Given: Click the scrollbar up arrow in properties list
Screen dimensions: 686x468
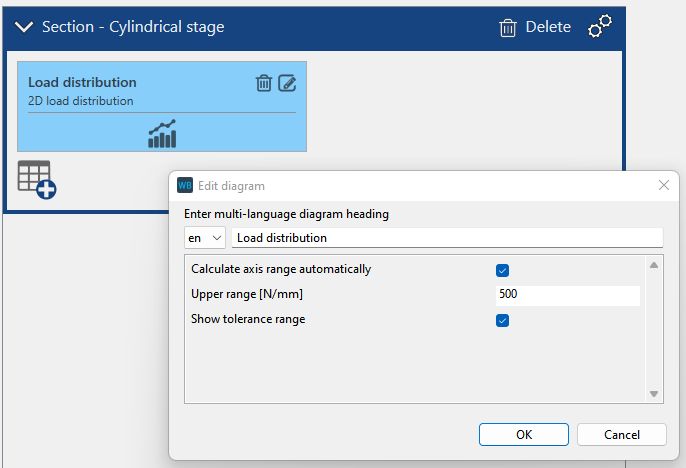Looking at the screenshot, I should tap(655, 265).
